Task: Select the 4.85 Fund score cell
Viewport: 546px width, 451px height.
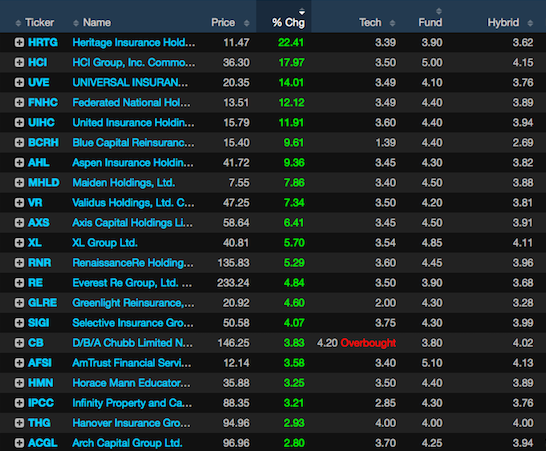Action: (432, 243)
